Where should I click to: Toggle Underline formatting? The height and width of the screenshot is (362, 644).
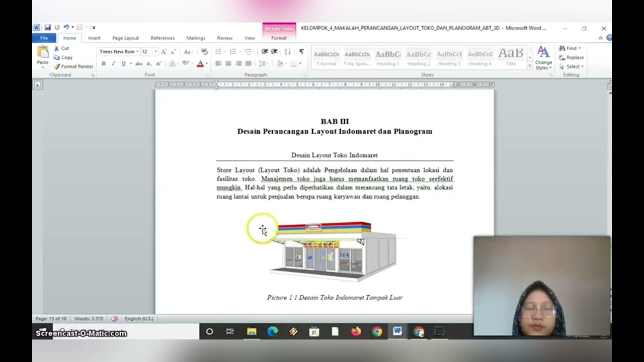tap(123, 64)
